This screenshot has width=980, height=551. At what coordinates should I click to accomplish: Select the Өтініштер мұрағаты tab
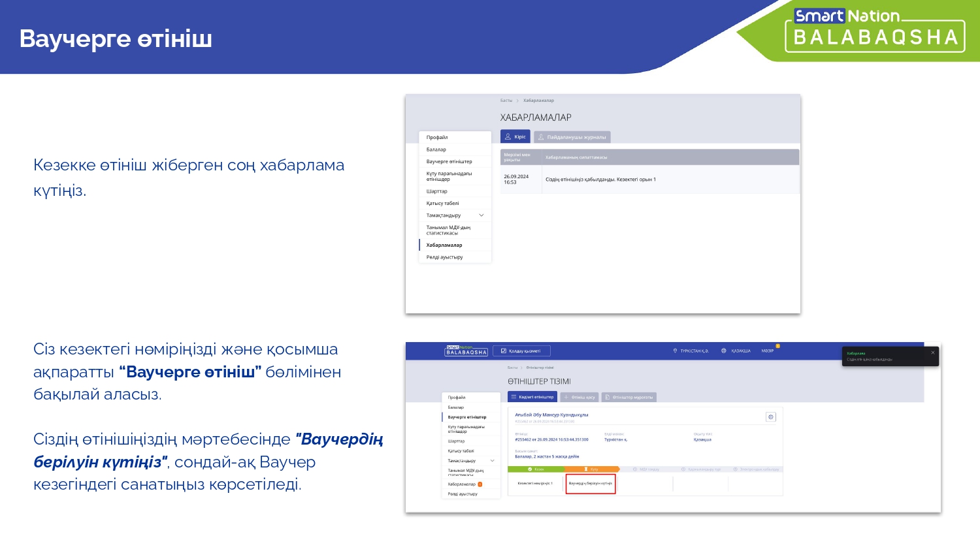pyautogui.click(x=628, y=397)
